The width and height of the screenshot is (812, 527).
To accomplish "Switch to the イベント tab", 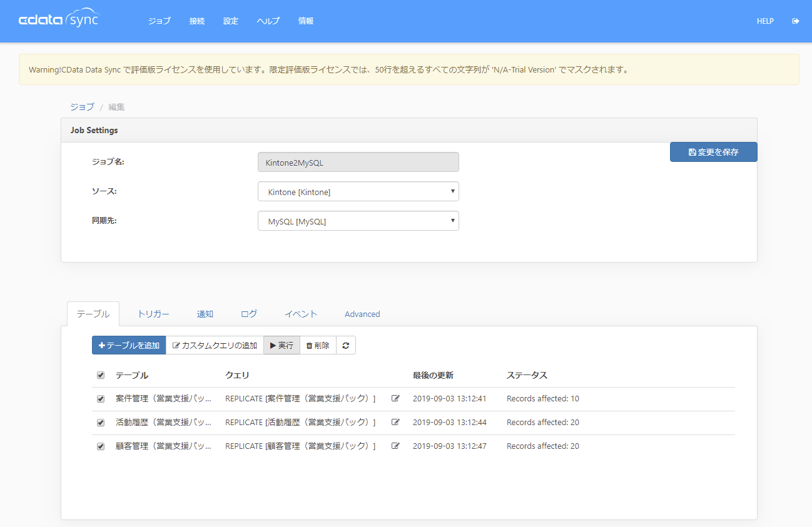I will point(301,314).
